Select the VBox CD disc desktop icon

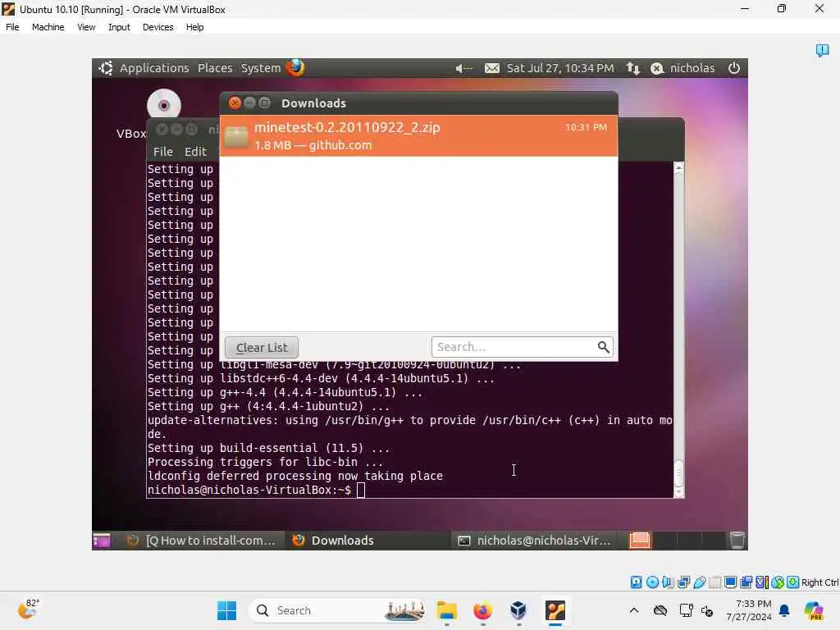click(x=164, y=105)
